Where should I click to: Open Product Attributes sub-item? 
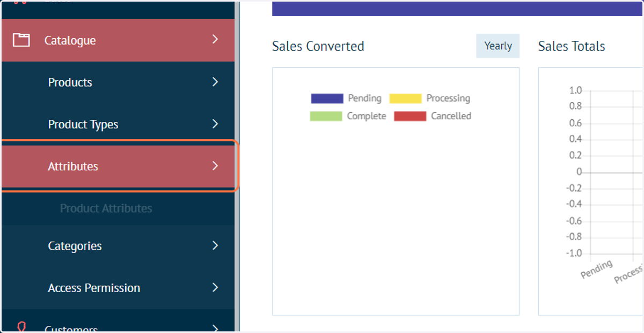(x=106, y=208)
